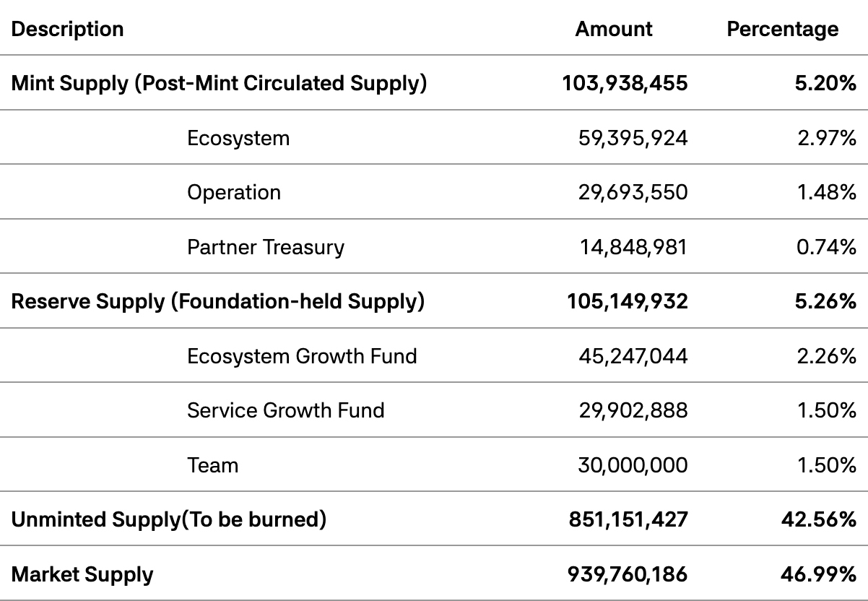868x601 pixels.
Task: Select the Partner Treasury label
Action: pyautogui.click(x=266, y=247)
